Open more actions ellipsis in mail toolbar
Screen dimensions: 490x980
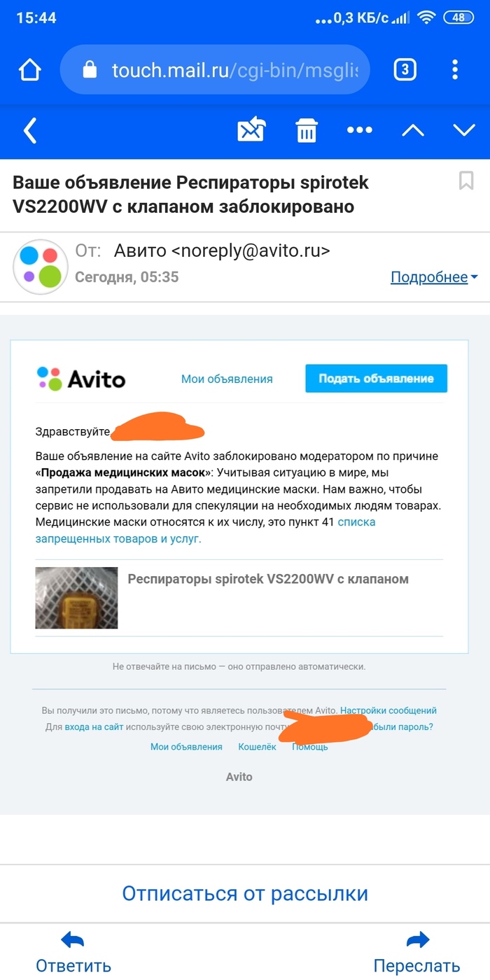click(x=360, y=130)
